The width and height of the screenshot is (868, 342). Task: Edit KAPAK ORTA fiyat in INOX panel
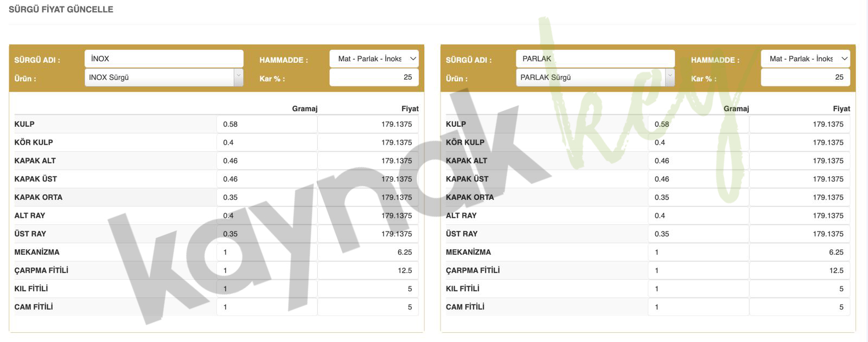(368, 197)
